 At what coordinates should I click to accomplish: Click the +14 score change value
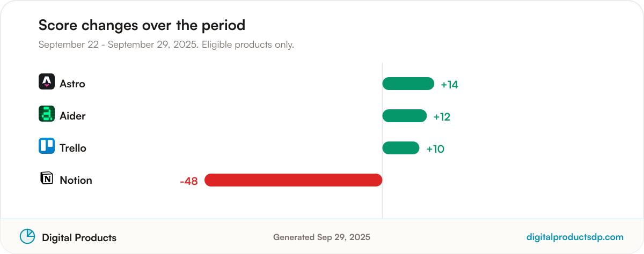click(449, 85)
